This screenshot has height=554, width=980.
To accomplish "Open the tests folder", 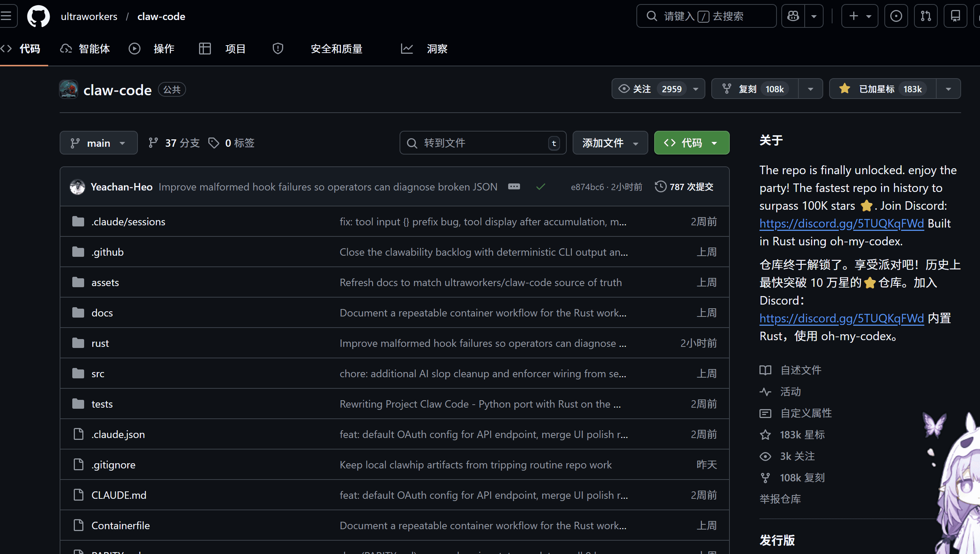I will pos(102,404).
